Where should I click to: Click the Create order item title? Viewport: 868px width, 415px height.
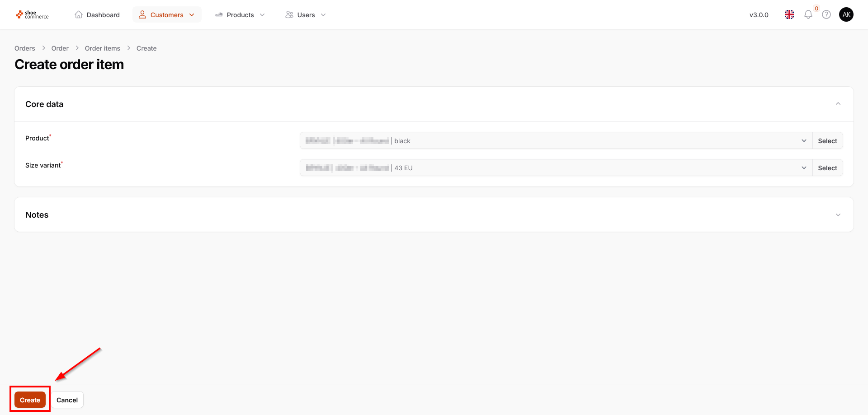tap(69, 65)
